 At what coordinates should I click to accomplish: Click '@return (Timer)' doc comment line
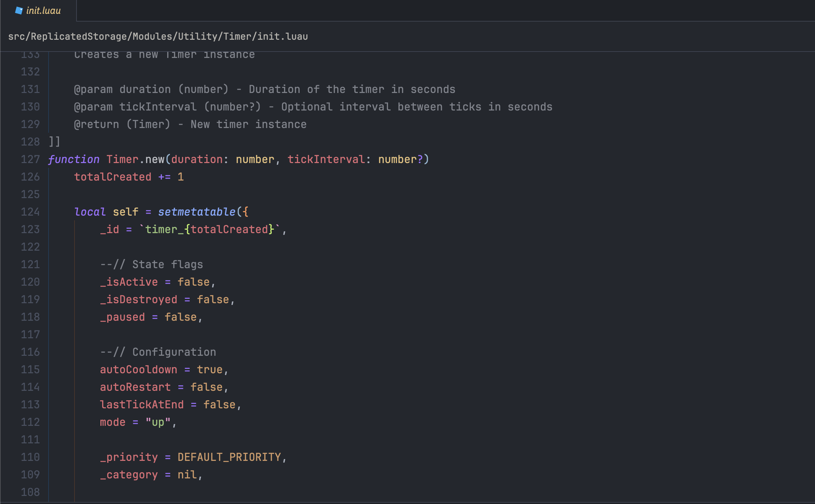point(190,124)
